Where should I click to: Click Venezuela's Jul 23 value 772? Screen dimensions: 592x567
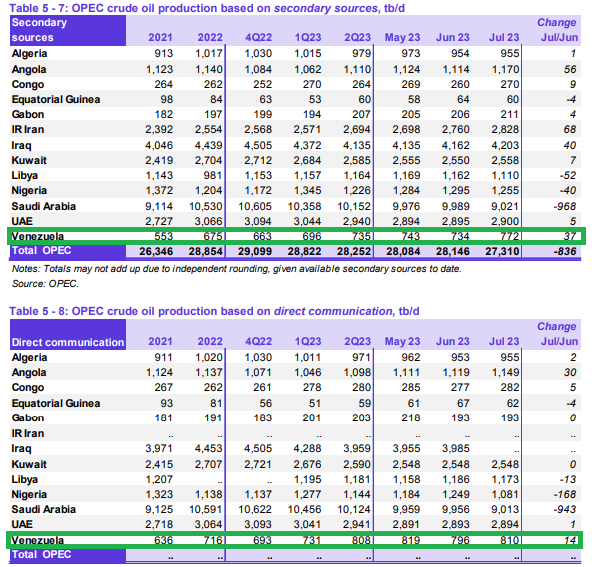(x=510, y=236)
